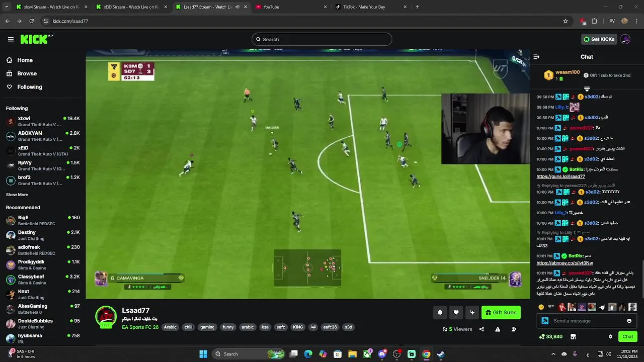The height and width of the screenshot is (362, 644).
Task: Open the user profile avatar menu
Action: click(x=625, y=39)
